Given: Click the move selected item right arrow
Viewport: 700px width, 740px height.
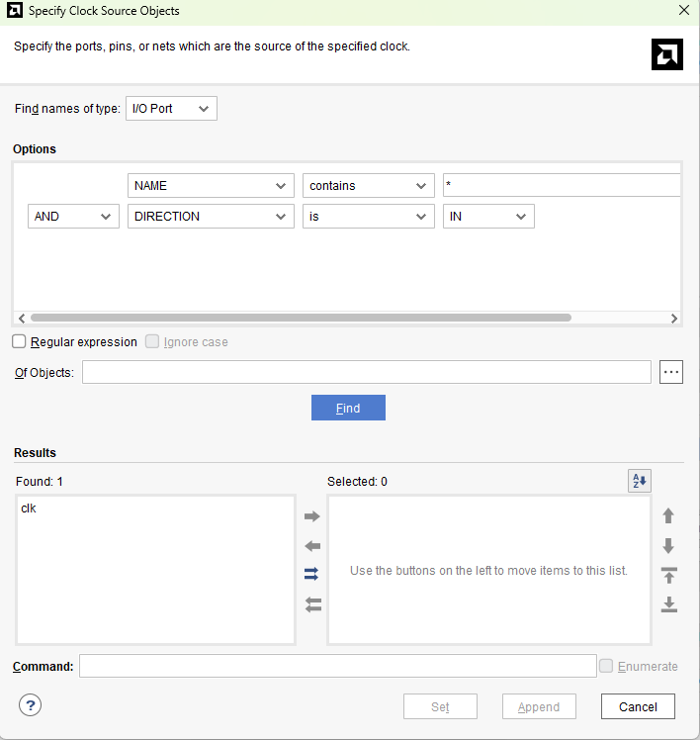Looking at the screenshot, I should [312, 516].
